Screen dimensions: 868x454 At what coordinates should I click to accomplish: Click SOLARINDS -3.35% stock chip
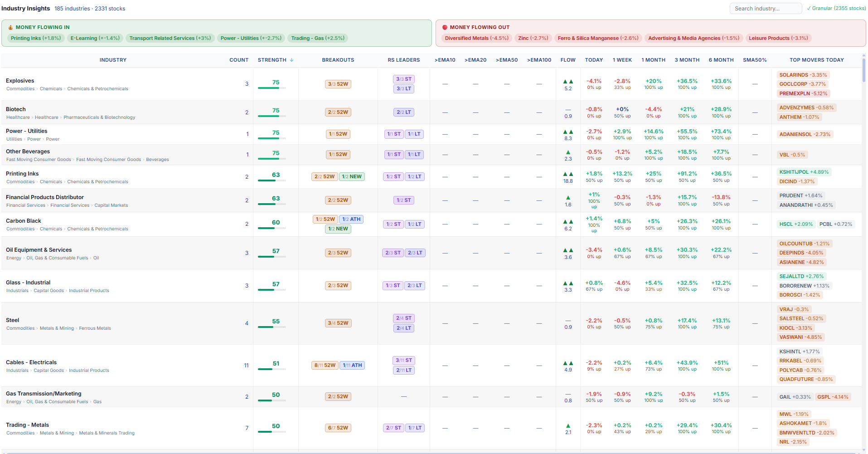tap(803, 75)
